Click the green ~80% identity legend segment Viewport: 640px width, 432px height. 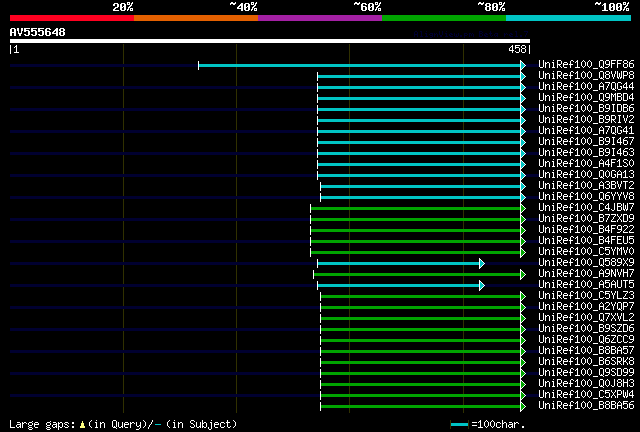tap(444, 18)
